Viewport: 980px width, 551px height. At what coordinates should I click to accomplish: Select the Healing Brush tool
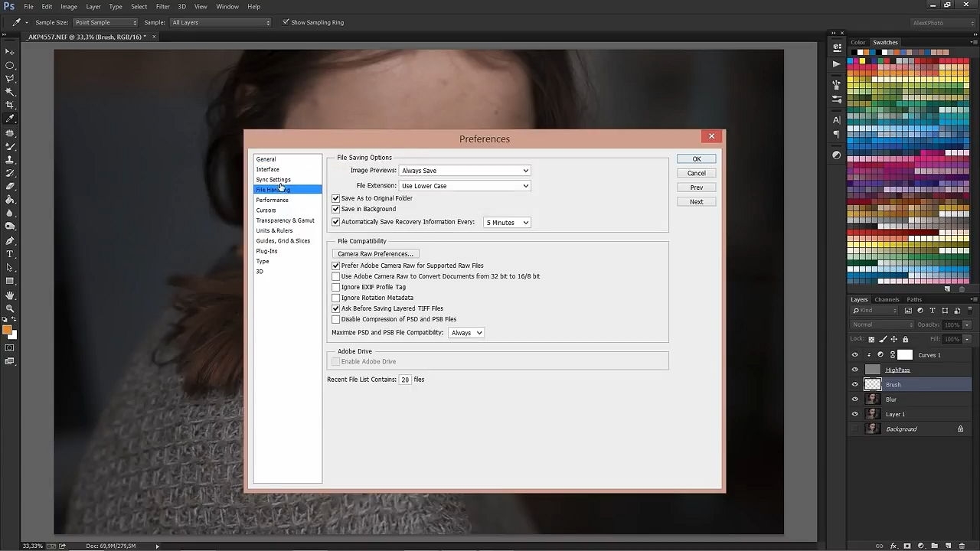(x=10, y=132)
